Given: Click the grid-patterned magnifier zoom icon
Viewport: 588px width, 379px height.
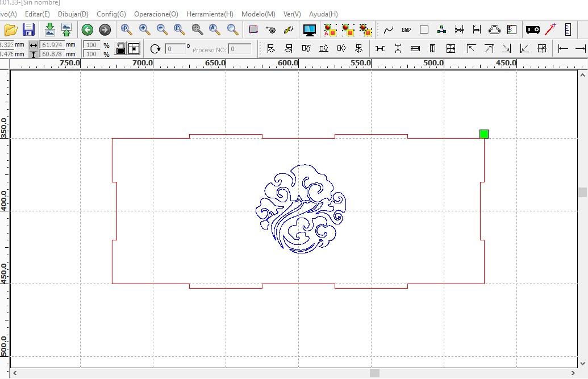Looking at the screenshot, I should coord(197,30).
